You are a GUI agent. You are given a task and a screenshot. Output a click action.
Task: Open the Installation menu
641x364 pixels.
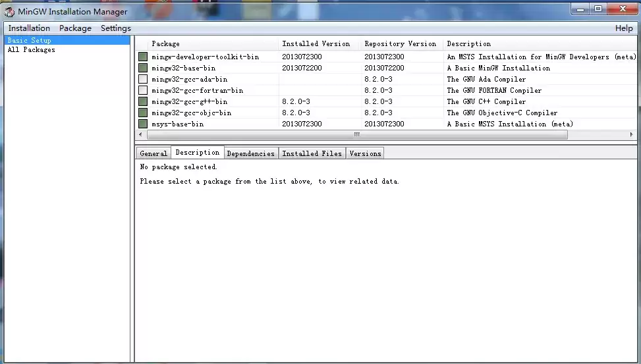pos(29,28)
